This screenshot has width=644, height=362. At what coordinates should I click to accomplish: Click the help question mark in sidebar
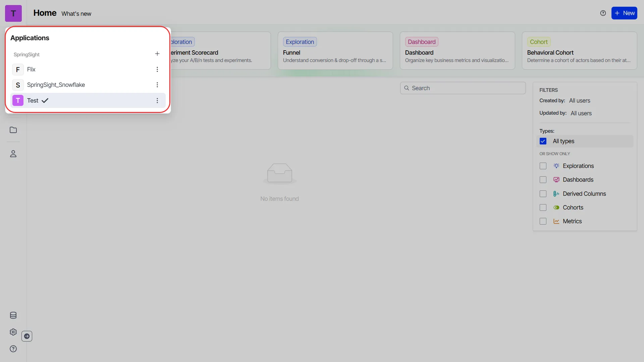13,349
